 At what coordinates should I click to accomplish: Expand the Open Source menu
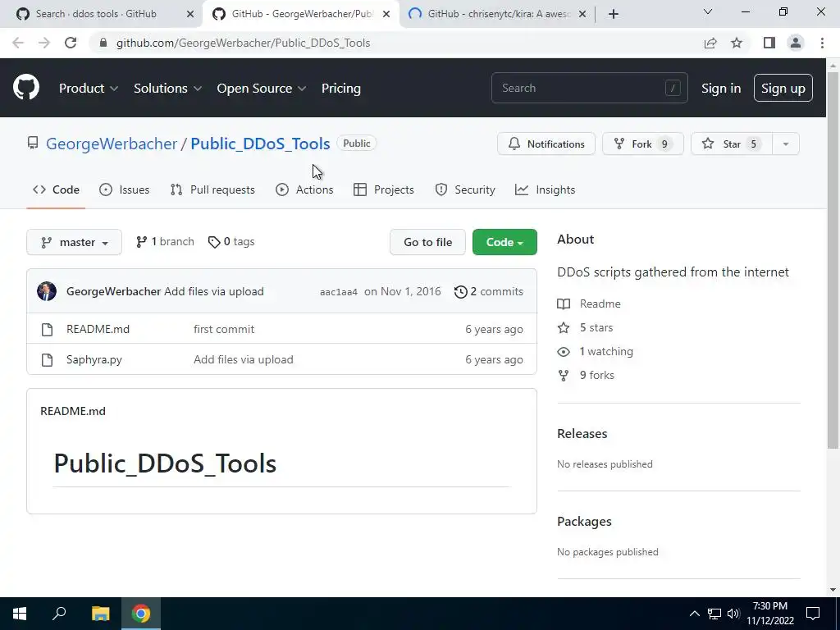pos(262,89)
